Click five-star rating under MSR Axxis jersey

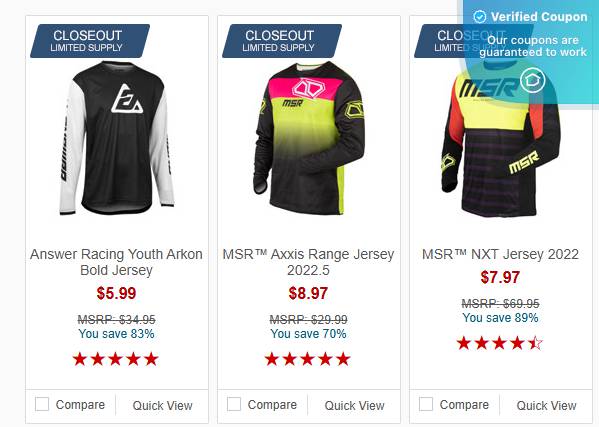click(308, 359)
